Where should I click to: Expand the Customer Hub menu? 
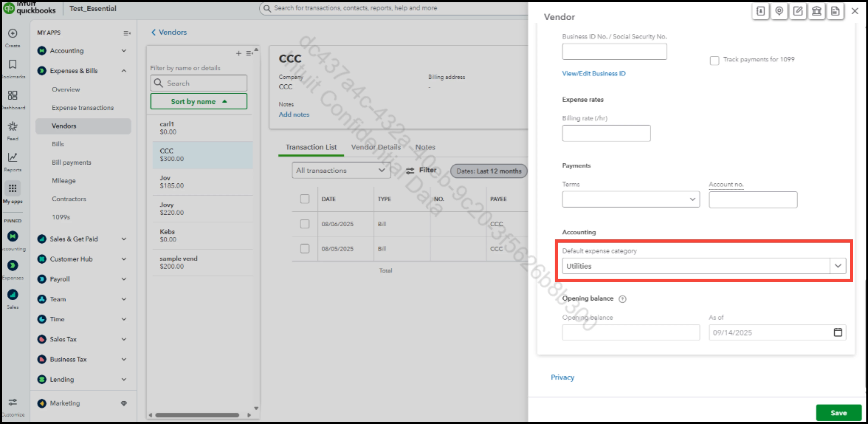coord(124,259)
